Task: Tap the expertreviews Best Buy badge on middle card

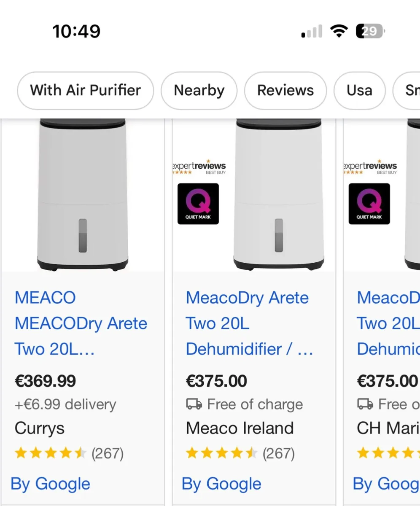Action: (x=199, y=167)
